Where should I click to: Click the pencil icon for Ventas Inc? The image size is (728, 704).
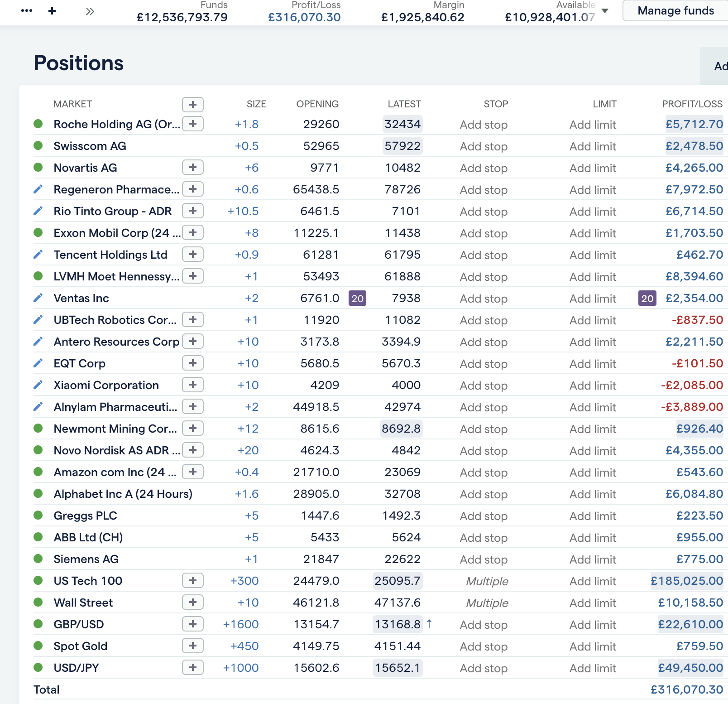tap(38, 298)
